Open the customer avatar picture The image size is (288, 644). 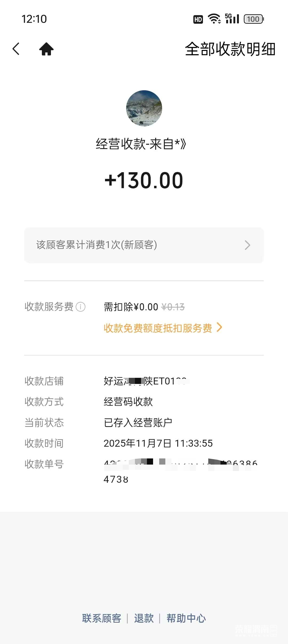[x=144, y=108]
